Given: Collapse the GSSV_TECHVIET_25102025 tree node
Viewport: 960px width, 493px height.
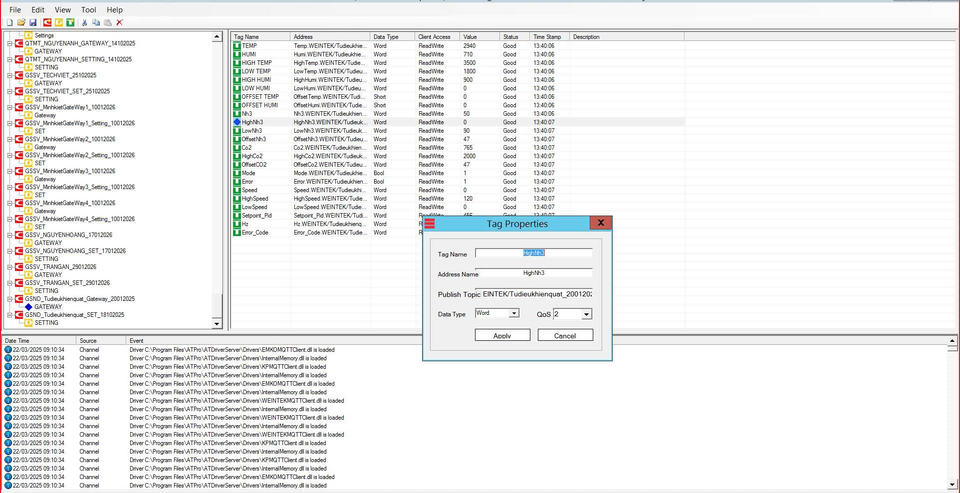Looking at the screenshot, I should coord(9,75).
